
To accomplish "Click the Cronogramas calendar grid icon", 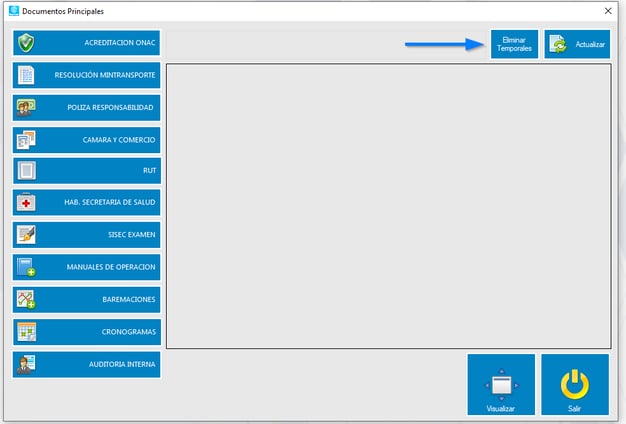I will (27, 331).
